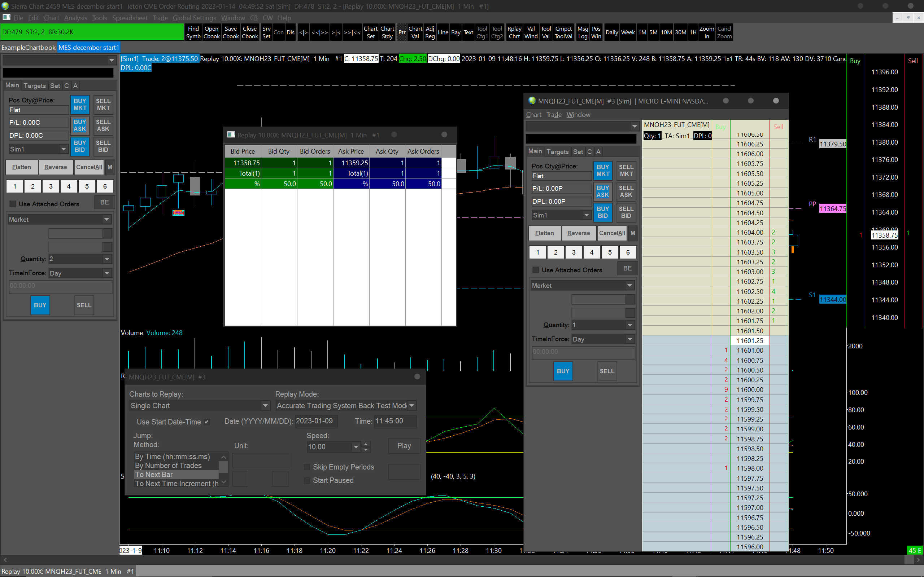
Task: Click the Find Symbol toolbar button
Action: pyautogui.click(x=193, y=32)
